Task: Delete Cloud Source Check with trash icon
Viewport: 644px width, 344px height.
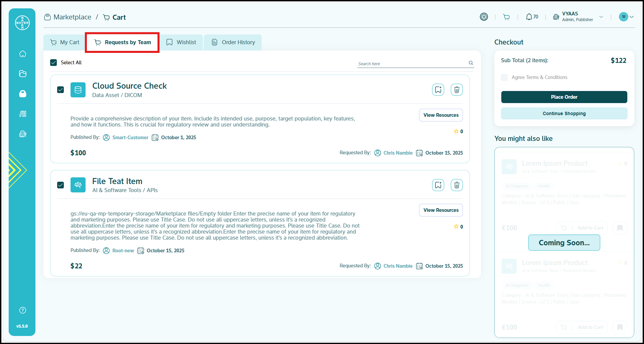Action: coord(457,90)
